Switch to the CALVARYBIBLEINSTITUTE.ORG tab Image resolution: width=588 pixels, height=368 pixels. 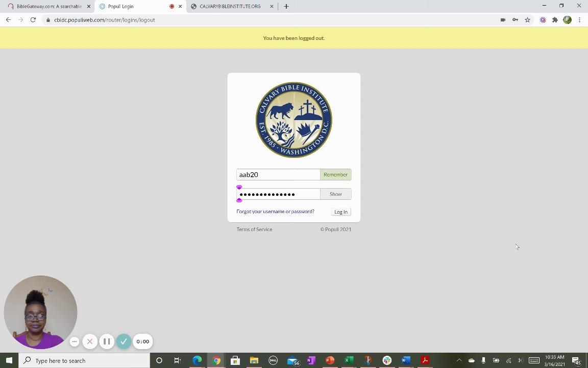(230, 6)
